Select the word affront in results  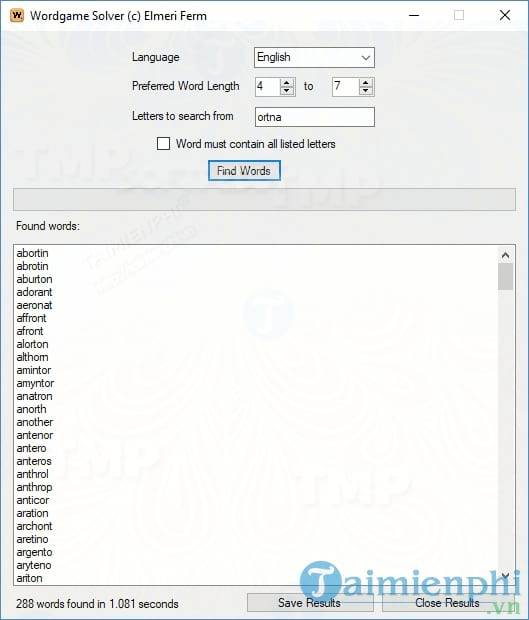tap(31, 318)
